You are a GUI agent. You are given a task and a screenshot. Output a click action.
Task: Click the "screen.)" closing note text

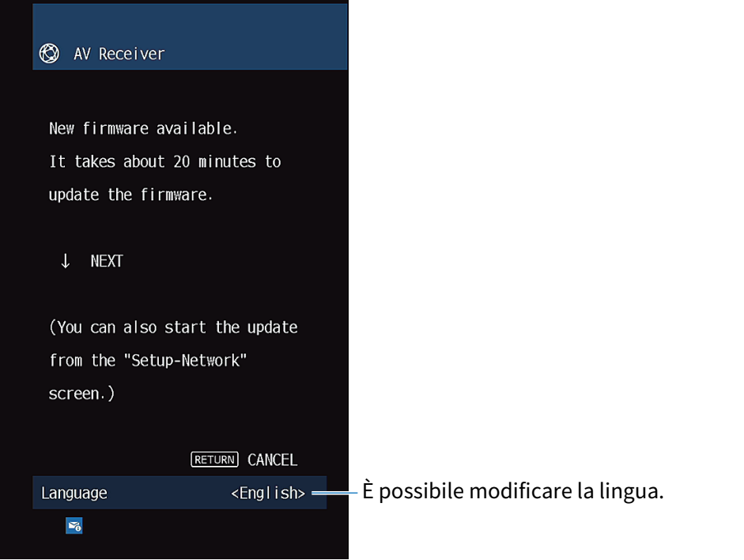81,393
